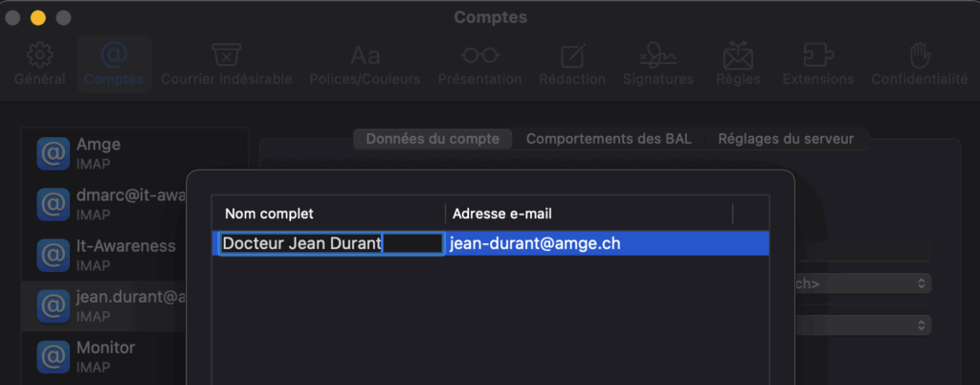Open Polices/Couleurs preferences
980x385 pixels.
(x=365, y=63)
